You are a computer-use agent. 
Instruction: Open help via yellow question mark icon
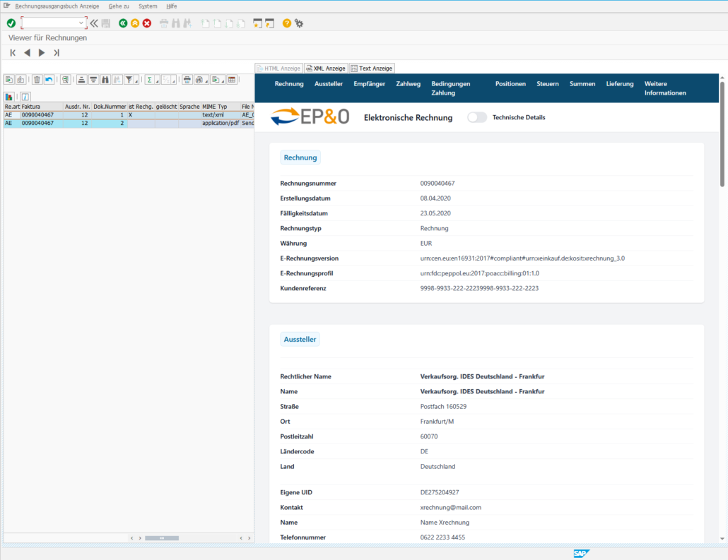(287, 23)
